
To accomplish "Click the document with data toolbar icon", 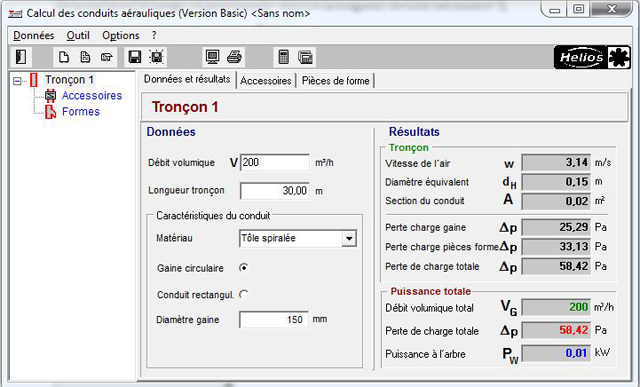I will coord(85,57).
